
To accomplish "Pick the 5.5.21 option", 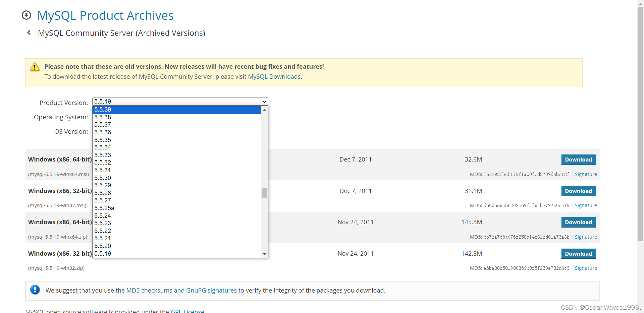I will [x=177, y=238].
